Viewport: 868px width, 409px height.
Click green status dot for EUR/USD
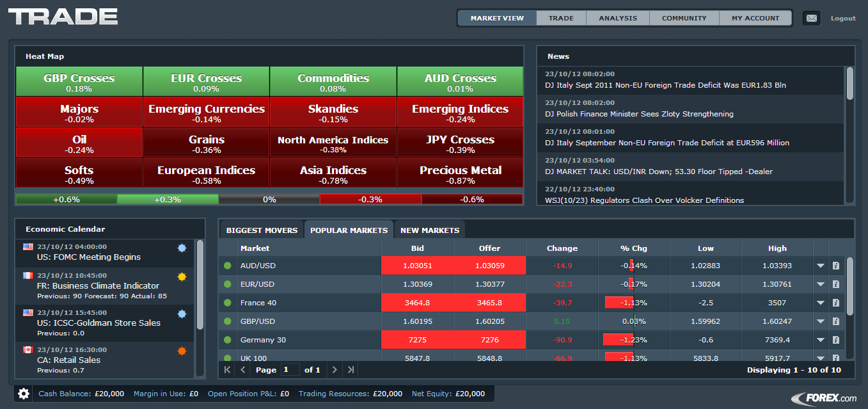[227, 284]
